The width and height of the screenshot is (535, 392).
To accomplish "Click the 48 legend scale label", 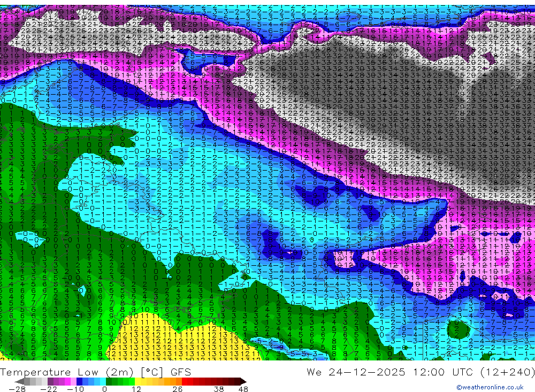I will coord(243,389).
